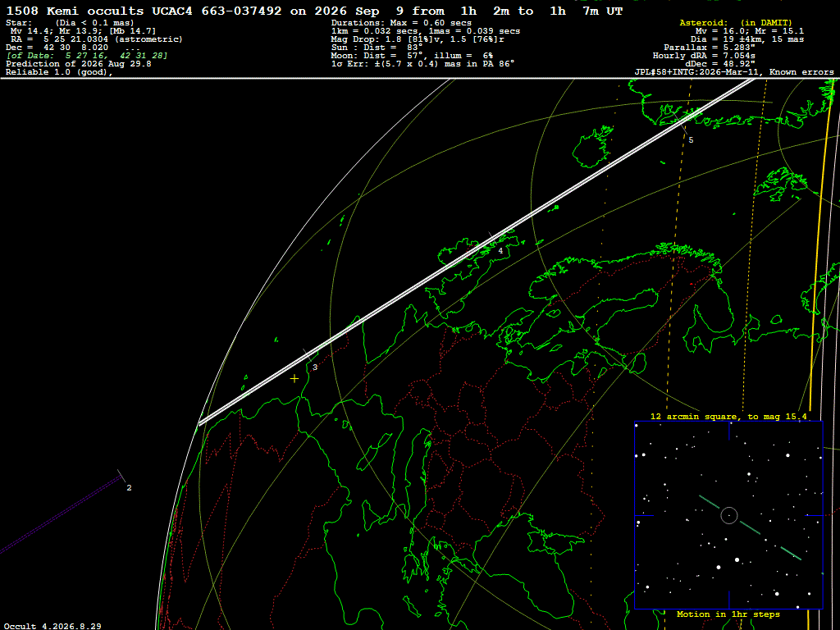
Task: Select time marker 4 on the occultation path
Action: click(500, 250)
